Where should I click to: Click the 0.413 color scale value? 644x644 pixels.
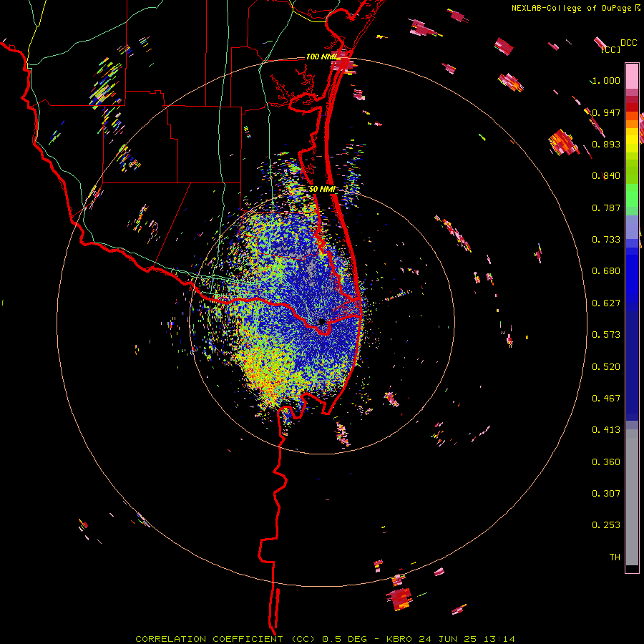[606, 430]
